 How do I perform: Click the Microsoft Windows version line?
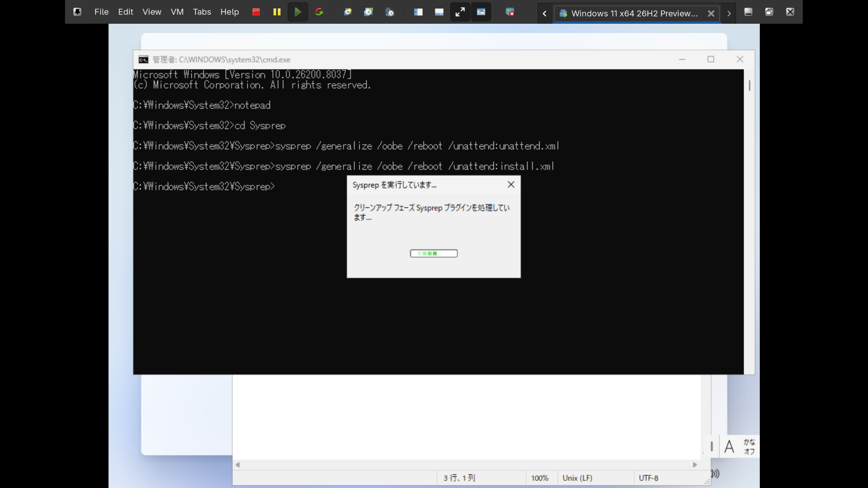(243, 75)
